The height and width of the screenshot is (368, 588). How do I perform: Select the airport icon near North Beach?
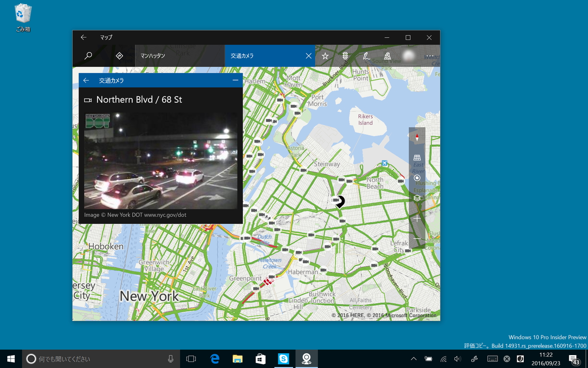(384, 164)
